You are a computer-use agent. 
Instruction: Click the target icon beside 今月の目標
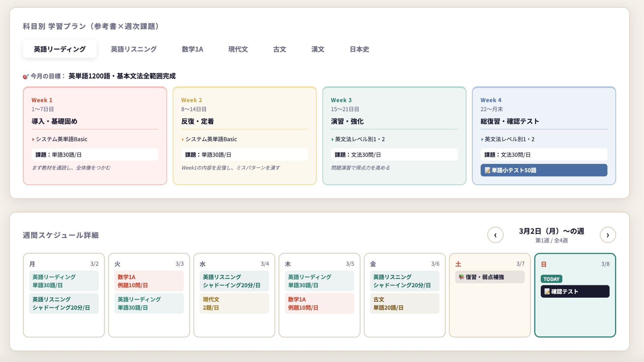(x=25, y=76)
